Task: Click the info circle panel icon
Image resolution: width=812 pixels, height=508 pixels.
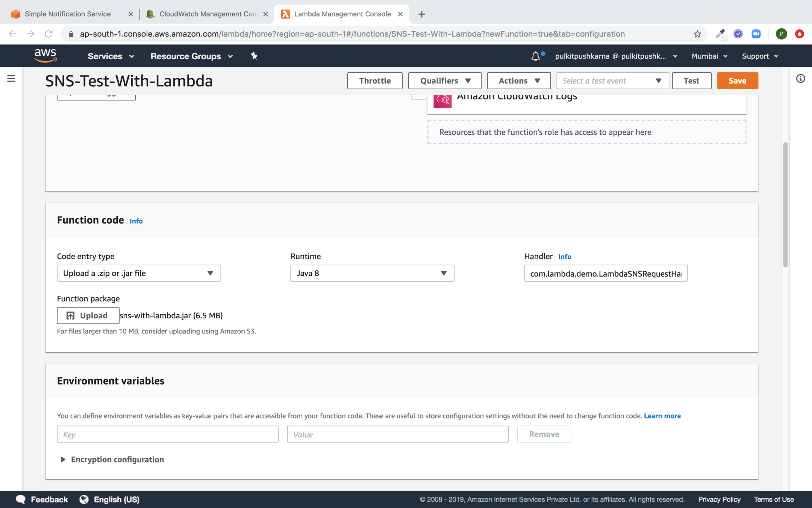Action: tap(800, 79)
